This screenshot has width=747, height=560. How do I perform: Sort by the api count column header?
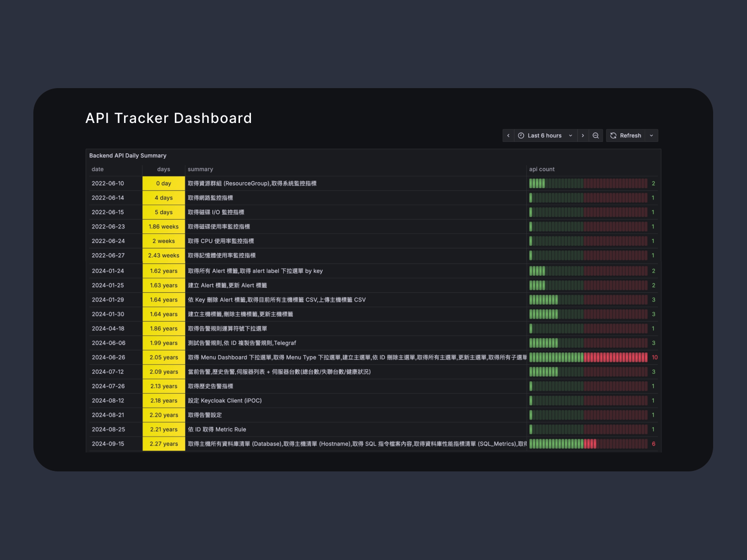click(541, 169)
